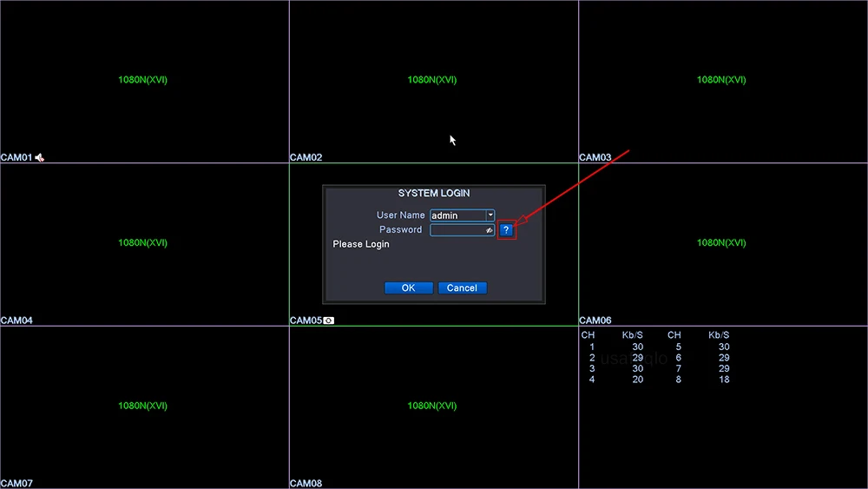Select the CAM08 channel view
Image resolution: width=868 pixels, height=489 pixels.
coord(433,407)
